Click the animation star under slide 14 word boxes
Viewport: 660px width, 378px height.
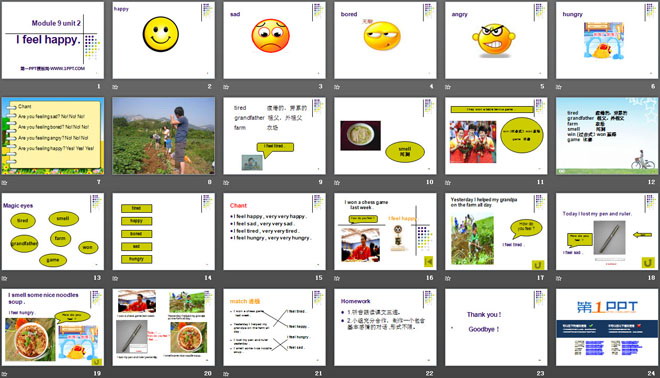click(115, 278)
